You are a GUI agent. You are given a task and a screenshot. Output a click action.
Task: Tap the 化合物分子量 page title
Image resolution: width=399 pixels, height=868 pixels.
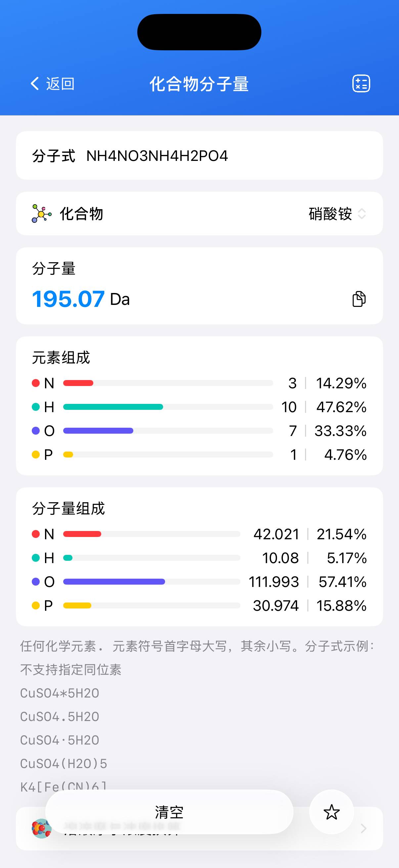(199, 84)
